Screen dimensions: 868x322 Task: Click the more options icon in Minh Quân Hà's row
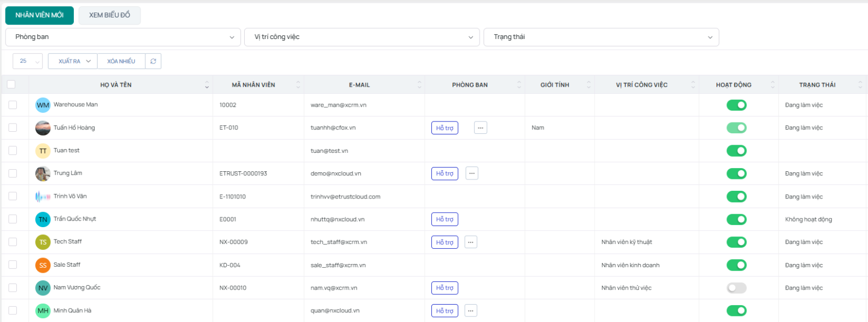pos(470,311)
